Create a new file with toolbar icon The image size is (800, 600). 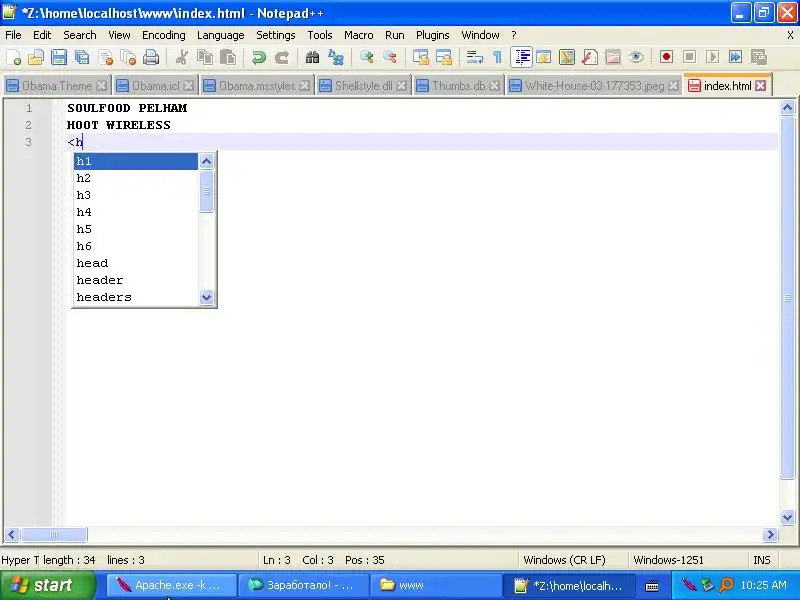pyautogui.click(x=14, y=57)
